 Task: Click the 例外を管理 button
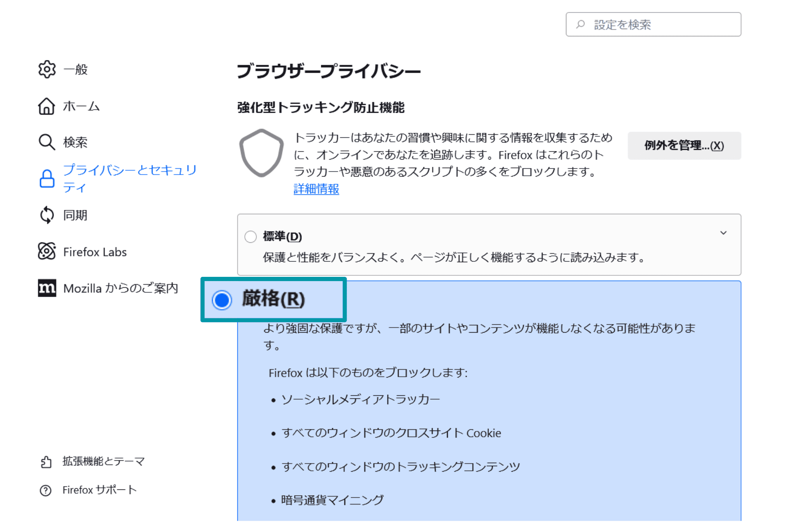point(684,146)
